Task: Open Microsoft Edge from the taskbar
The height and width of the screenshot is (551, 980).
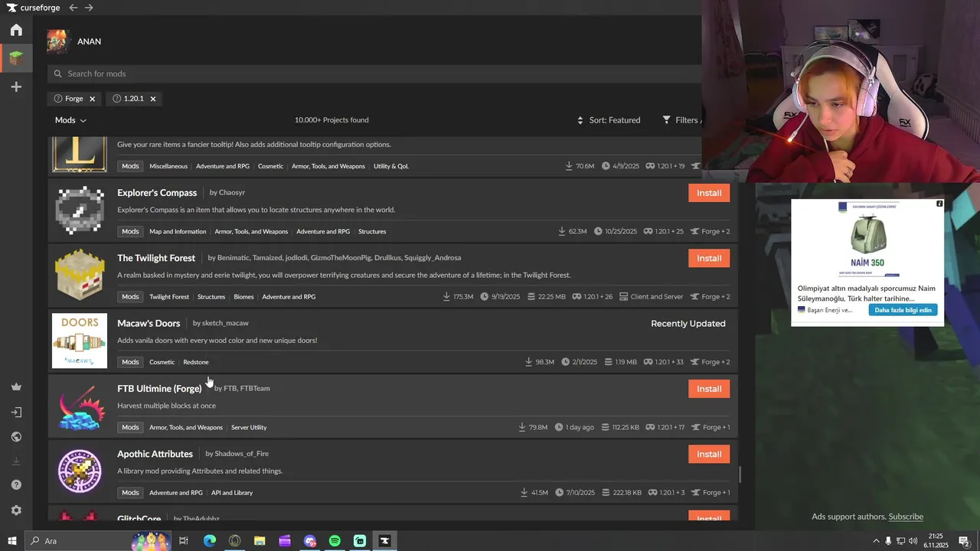Action: tap(209, 541)
